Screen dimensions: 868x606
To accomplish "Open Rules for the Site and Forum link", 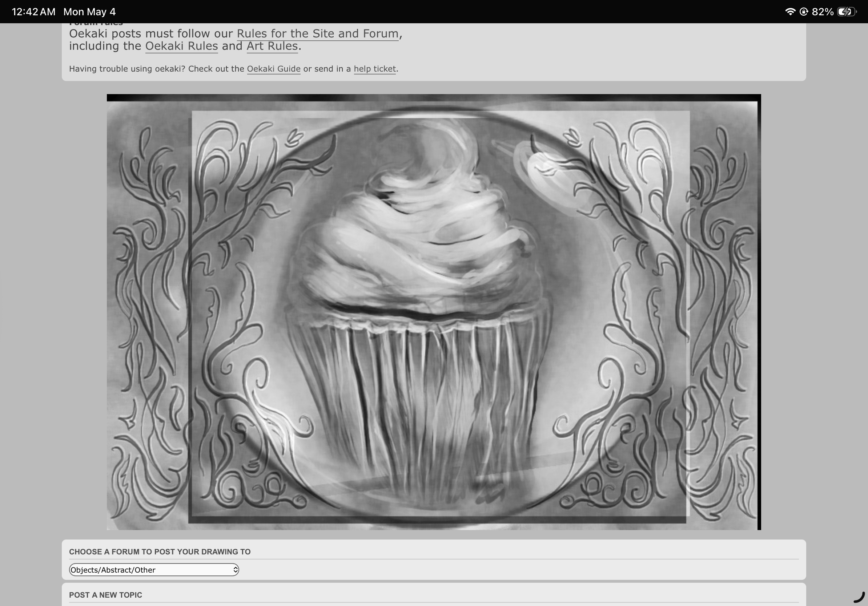I will (x=318, y=34).
